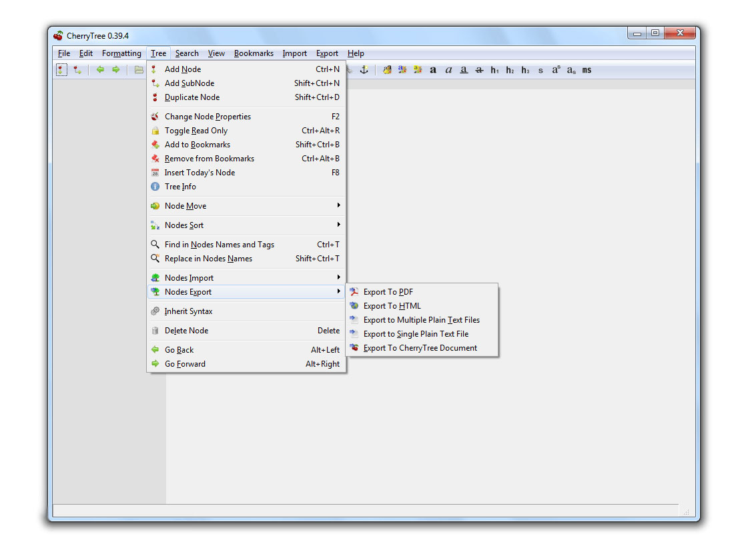Choose Remove from Bookmarks
The width and height of the screenshot is (748, 560).
point(246,159)
